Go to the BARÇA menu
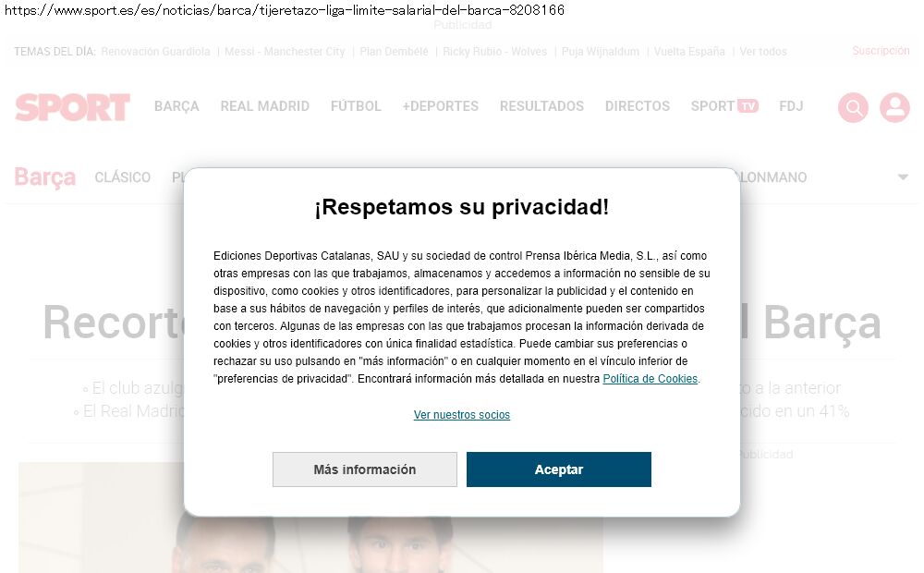This screenshot has height=573, width=924. pyautogui.click(x=176, y=106)
